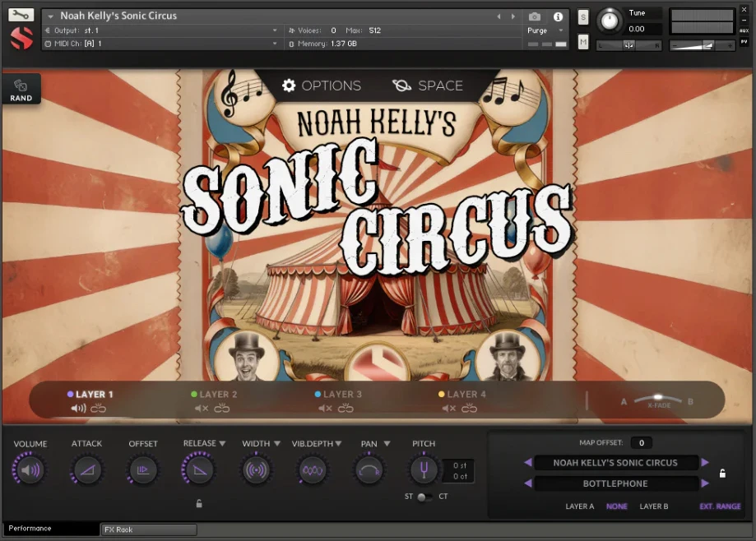Toggle the lock under the RELEASE knob
756x541 pixels.
pos(199,504)
